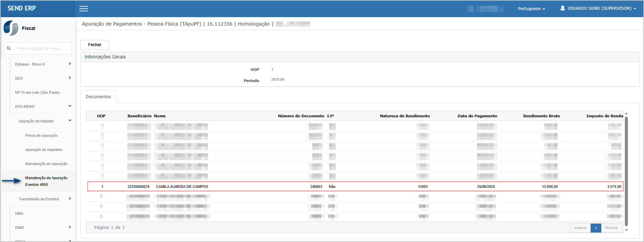Sort by Natureza de Rendimento header
Image resolution: width=644 pixels, height=242 pixels.
coord(405,116)
